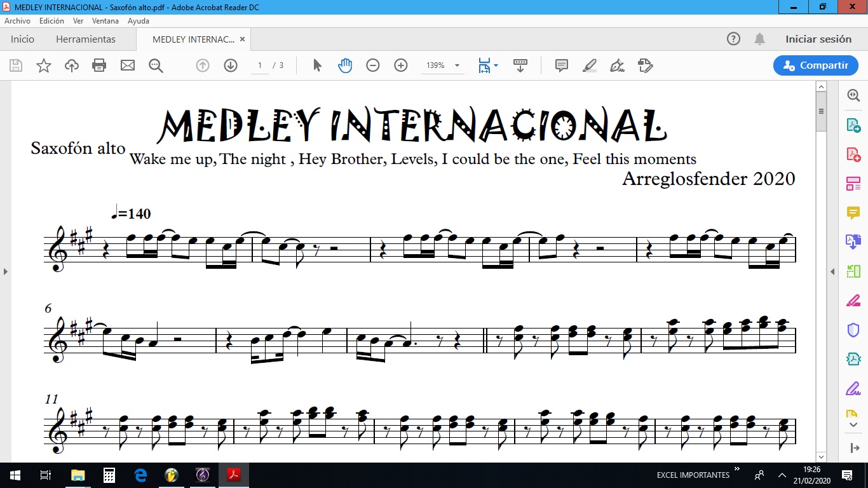Activate the Hand pan tool
The width and height of the screenshot is (868, 488).
[345, 65]
